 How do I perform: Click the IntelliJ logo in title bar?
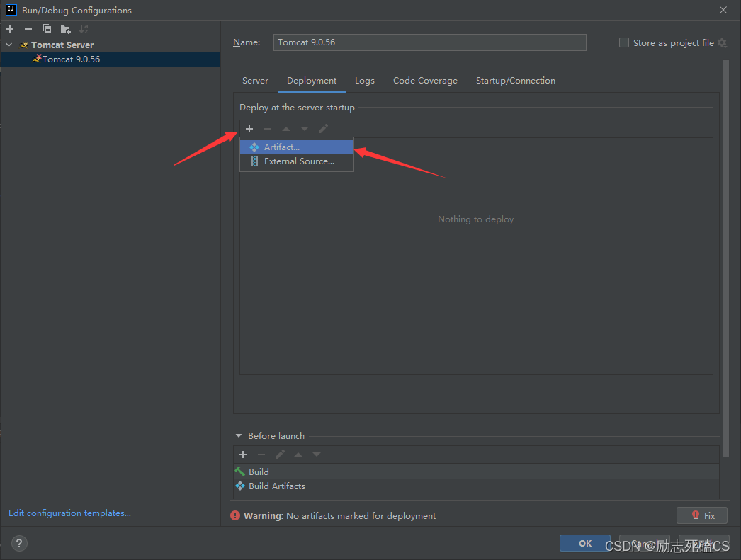pyautogui.click(x=11, y=10)
